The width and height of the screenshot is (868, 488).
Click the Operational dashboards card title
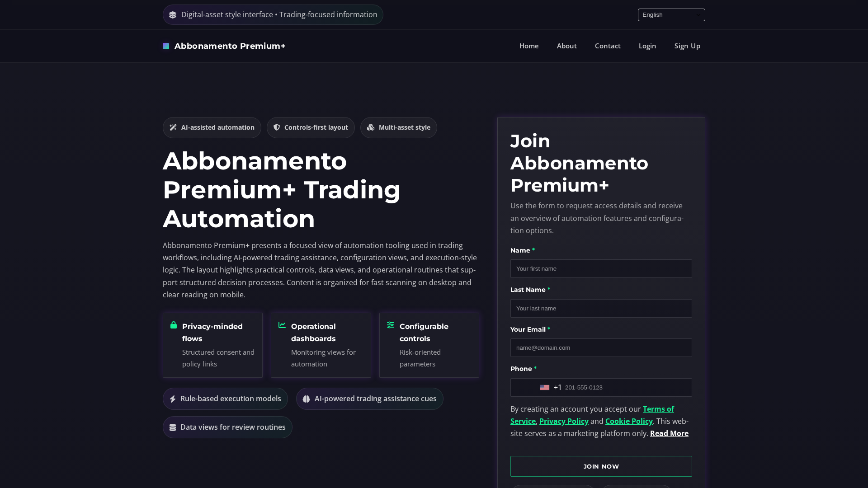tap(313, 333)
